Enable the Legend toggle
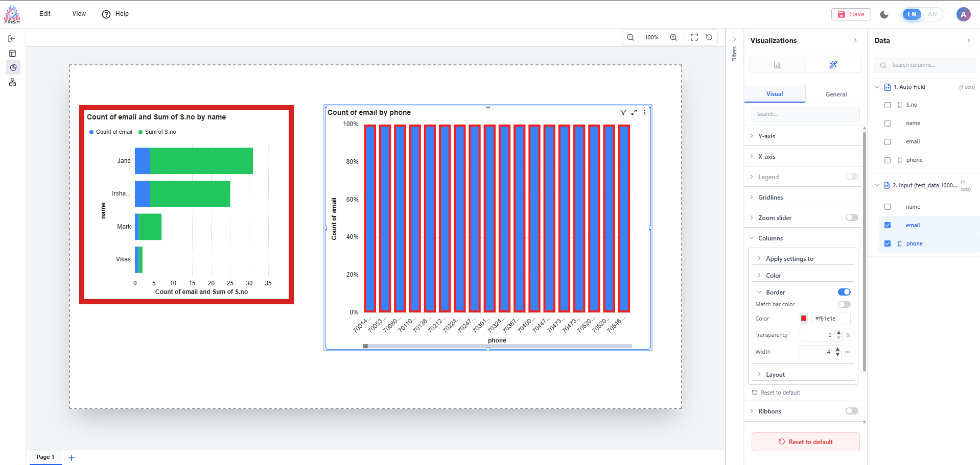The width and height of the screenshot is (980, 465). click(x=852, y=177)
